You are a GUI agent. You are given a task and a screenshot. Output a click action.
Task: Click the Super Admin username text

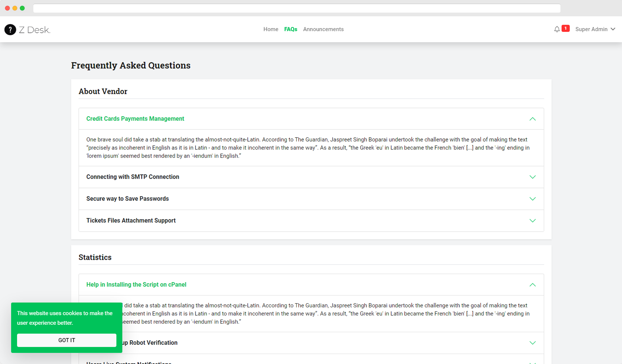[x=591, y=29]
